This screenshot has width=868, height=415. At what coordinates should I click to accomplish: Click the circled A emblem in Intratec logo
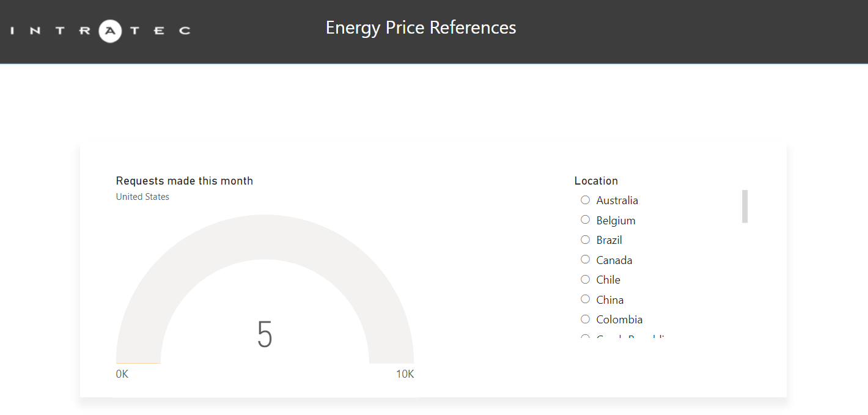pos(110,31)
